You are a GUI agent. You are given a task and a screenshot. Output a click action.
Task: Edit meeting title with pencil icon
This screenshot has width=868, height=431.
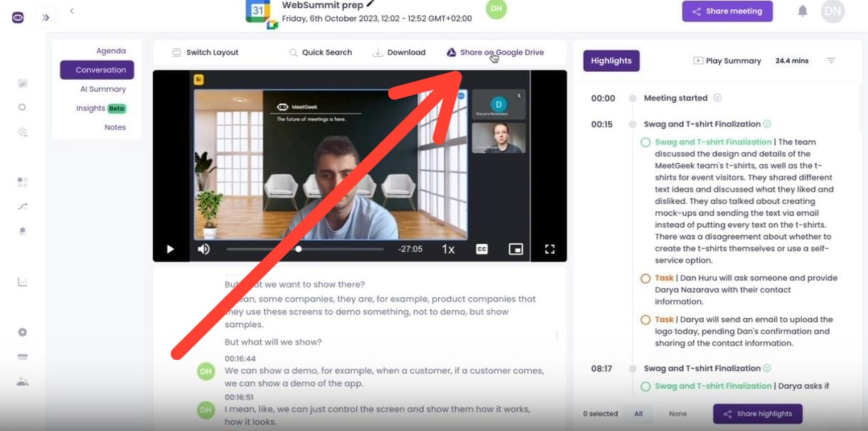click(x=370, y=4)
